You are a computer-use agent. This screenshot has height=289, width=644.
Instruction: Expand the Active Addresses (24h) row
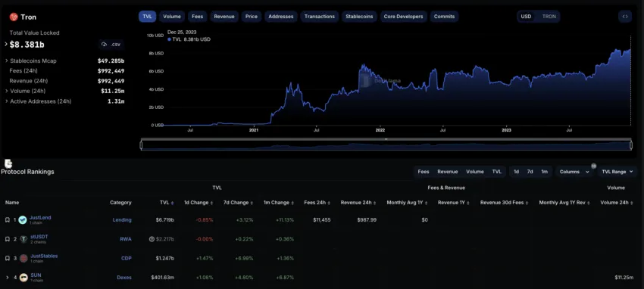pyautogui.click(x=7, y=101)
